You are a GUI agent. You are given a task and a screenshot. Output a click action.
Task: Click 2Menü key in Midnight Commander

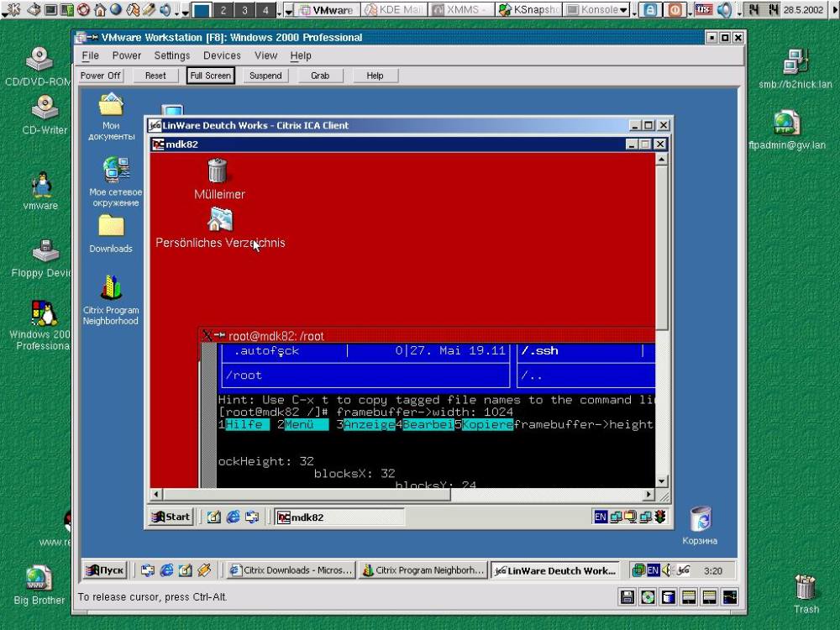click(x=302, y=424)
